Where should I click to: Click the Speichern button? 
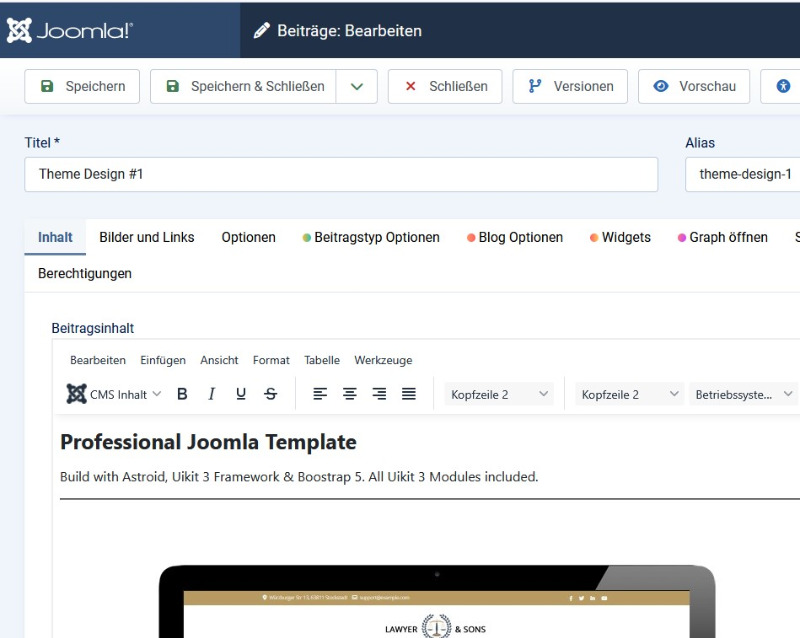point(82,86)
